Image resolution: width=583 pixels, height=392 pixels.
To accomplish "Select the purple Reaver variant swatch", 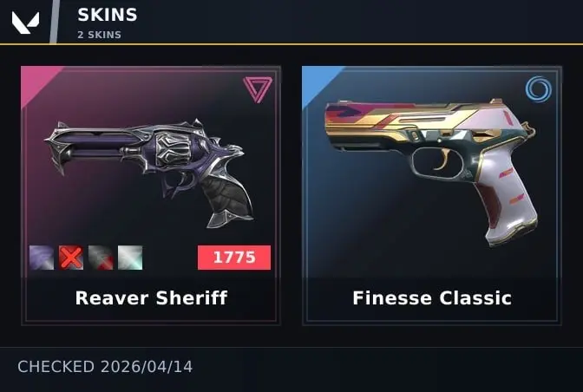I will pos(42,258).
